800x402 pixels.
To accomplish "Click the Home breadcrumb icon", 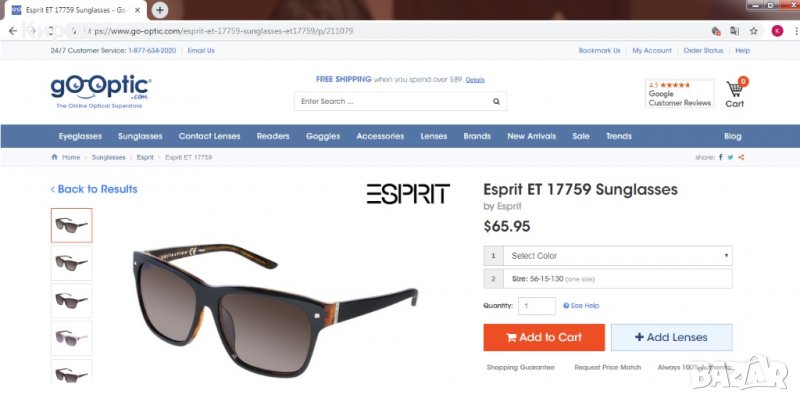I will (55, 157).
